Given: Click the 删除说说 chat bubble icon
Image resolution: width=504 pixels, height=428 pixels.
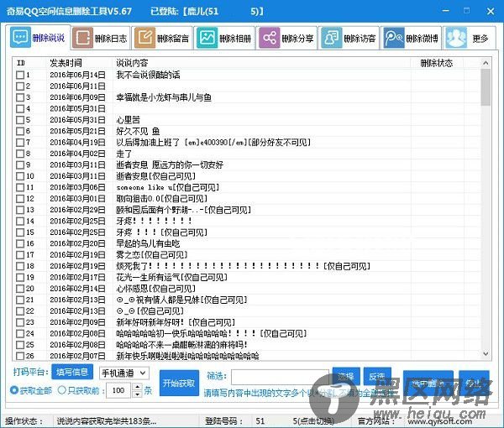Looking at the screenshot, I should 20,38.
